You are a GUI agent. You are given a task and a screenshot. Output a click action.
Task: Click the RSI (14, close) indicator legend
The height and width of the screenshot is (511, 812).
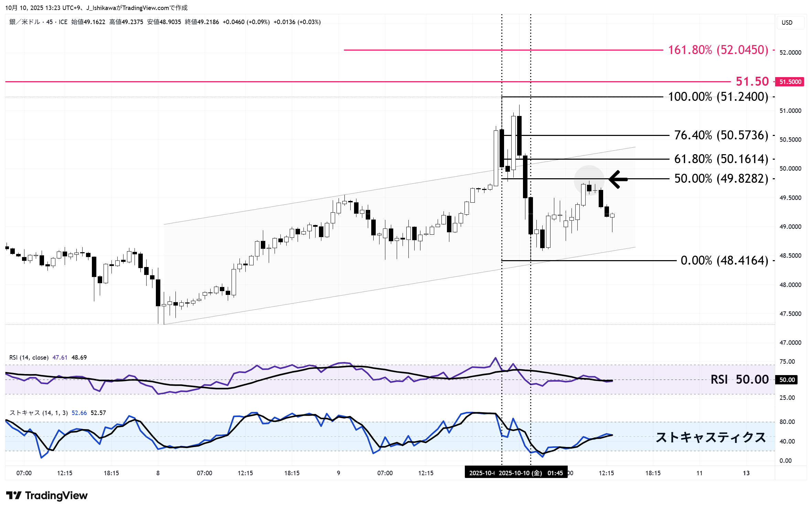click(x=29, y=358)
